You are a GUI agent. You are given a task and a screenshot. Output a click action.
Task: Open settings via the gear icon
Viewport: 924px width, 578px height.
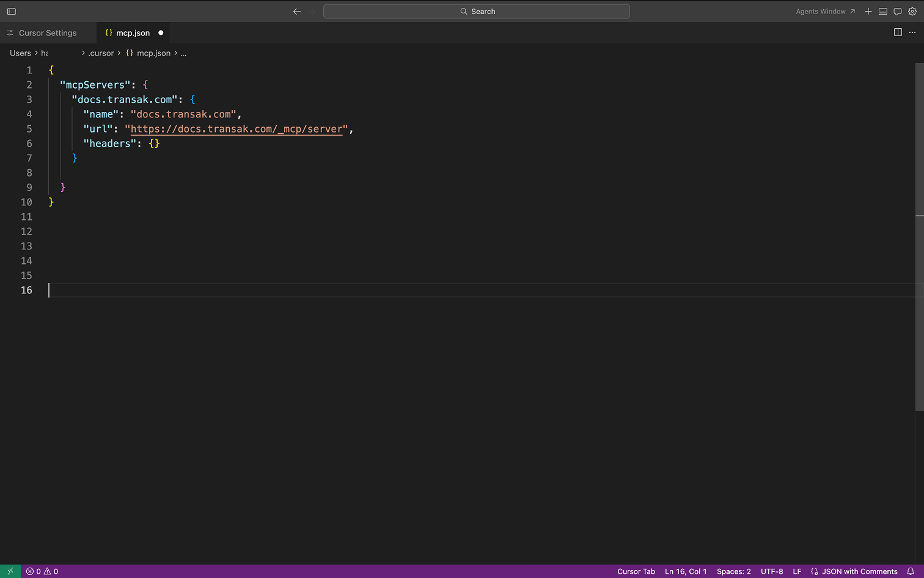click(x=912, y=12)
